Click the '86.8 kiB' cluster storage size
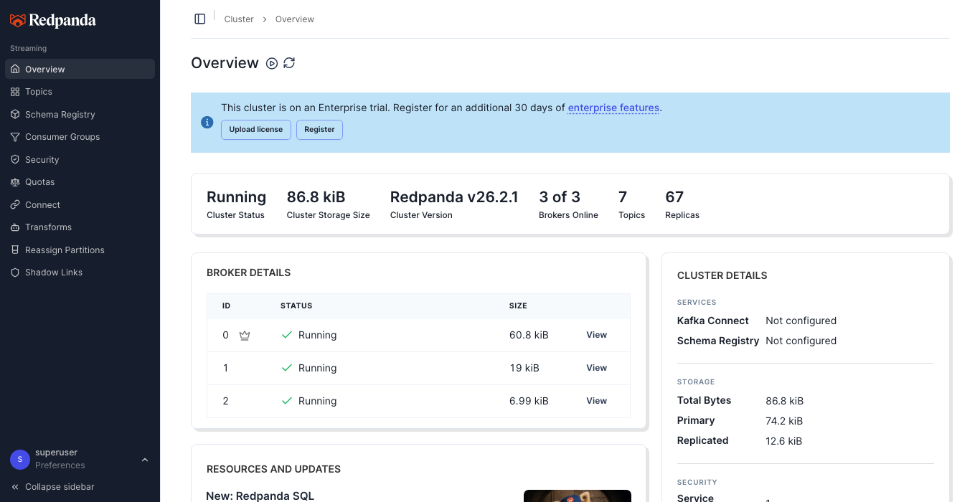Viewport: 980px width, 502px height. click(x=316, y=197)
